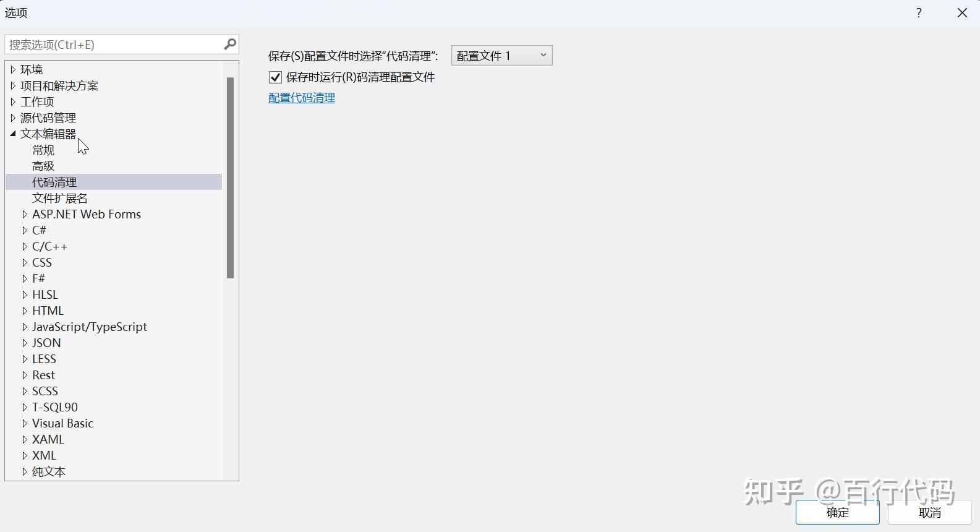Viewport: 980px width, 532px height.
Task: Select 常规 under 文本编辑器
Action: pyautogui.click(x=43, y=150)
